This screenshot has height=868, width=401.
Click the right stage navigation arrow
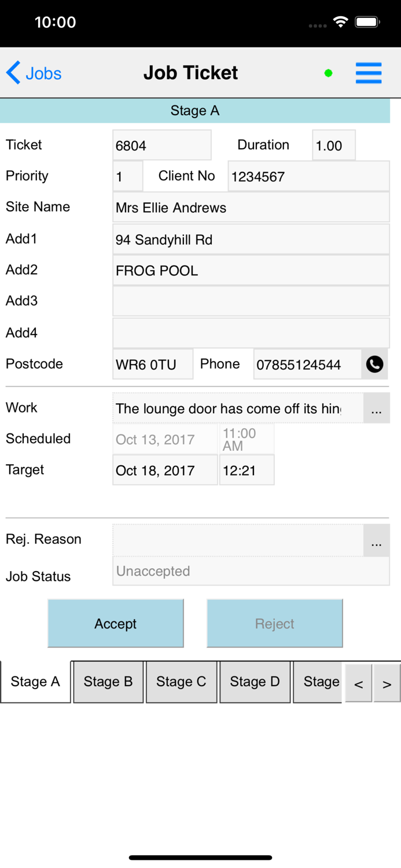387,683
